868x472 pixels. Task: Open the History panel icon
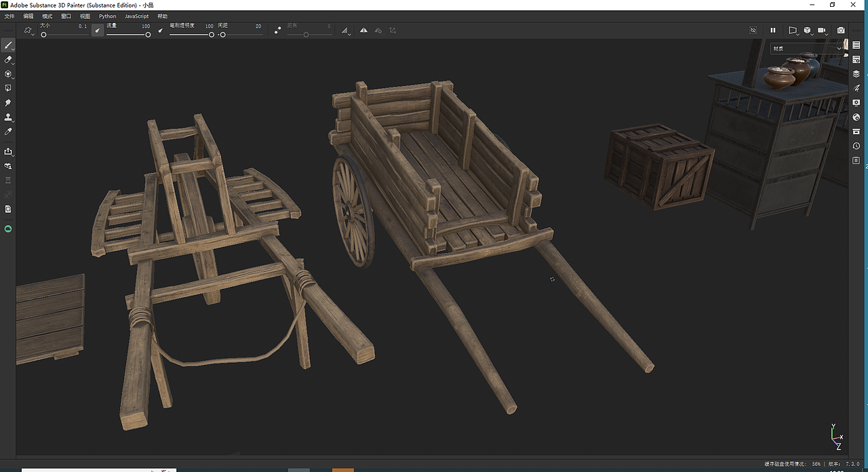[x=856, y=146]
